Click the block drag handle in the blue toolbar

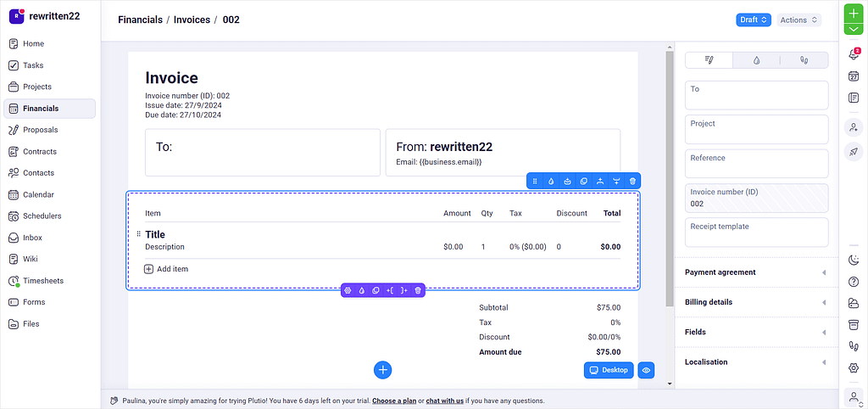[x=535, y=182]
